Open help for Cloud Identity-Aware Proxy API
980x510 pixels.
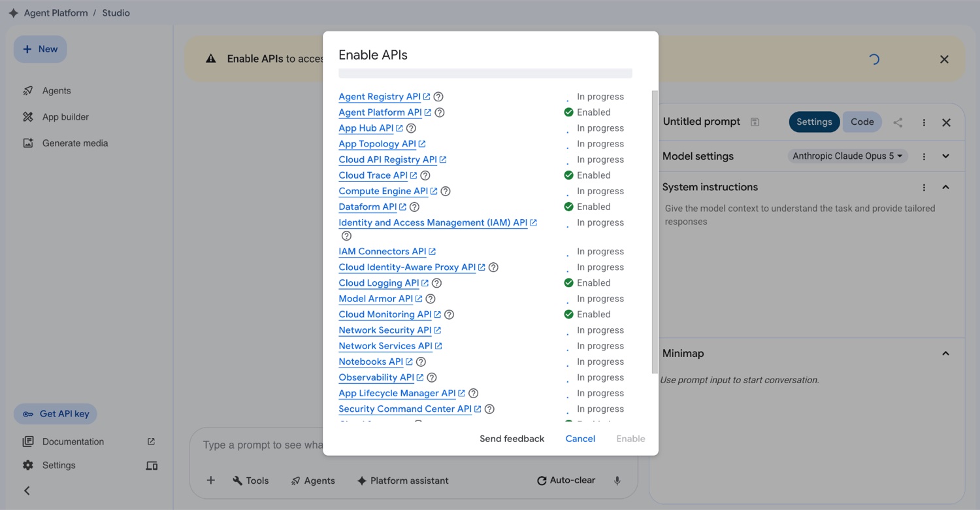[493, 267]
